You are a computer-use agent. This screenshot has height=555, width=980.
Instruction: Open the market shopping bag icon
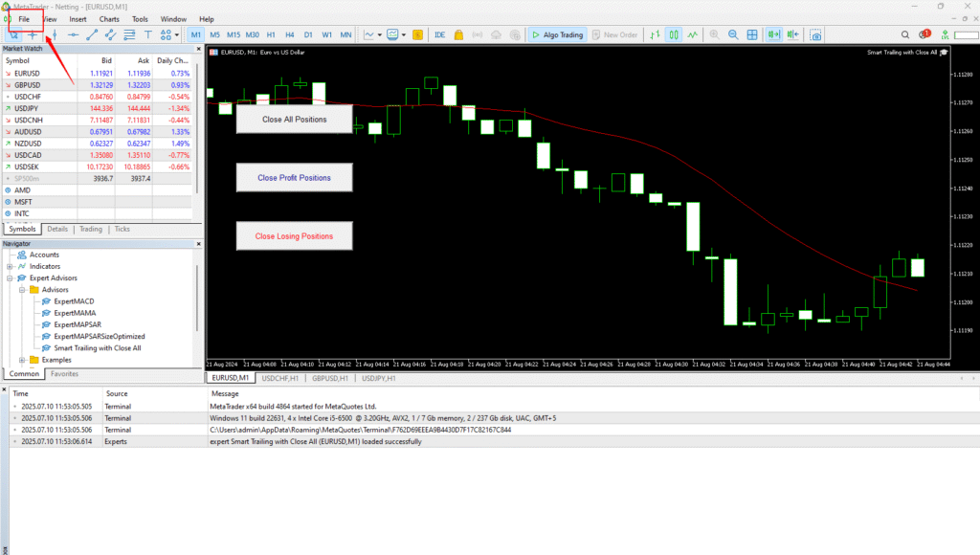(458, 35)
